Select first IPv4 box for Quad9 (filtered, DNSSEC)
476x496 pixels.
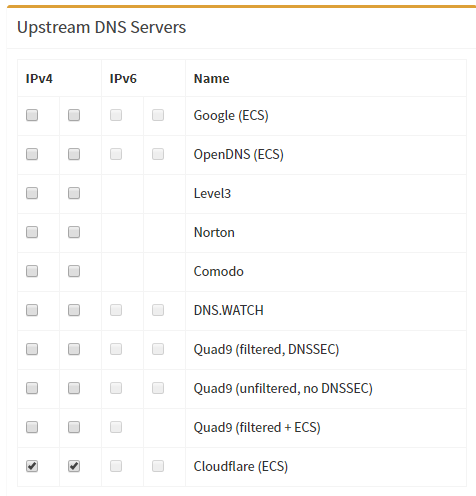32,349
